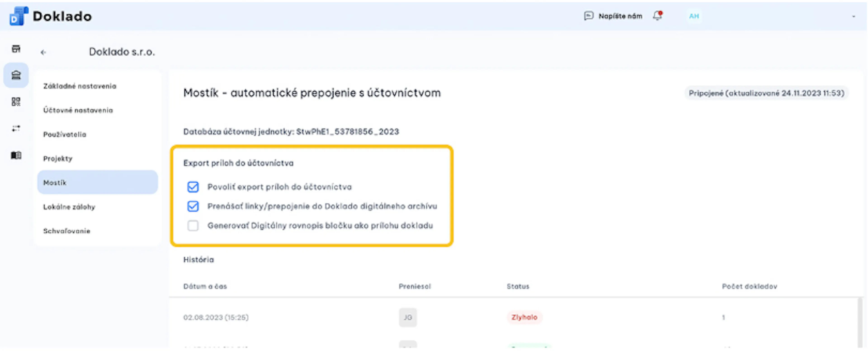Open Základné nastavenia settings

point(80,86)
